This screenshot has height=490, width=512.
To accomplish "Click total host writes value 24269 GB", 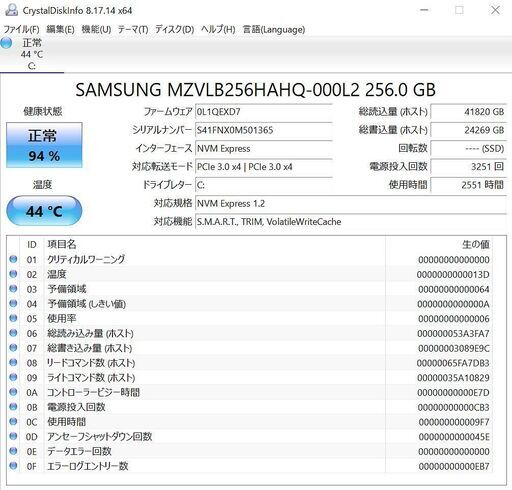I will (x=469, y=130).
